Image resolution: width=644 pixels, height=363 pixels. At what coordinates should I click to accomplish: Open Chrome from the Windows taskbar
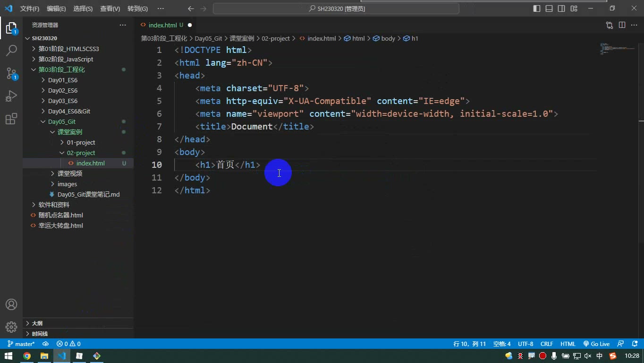[x=27, y=356]
